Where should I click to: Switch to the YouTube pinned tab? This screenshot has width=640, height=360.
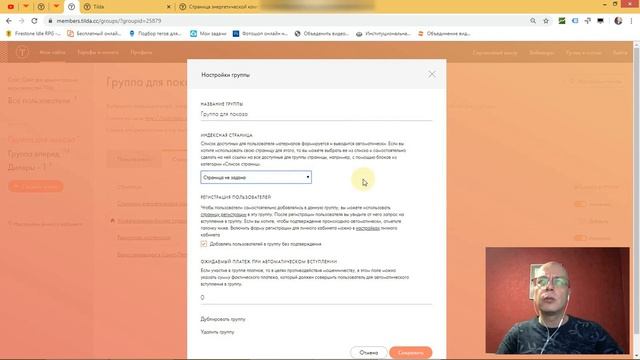(11, 7)
